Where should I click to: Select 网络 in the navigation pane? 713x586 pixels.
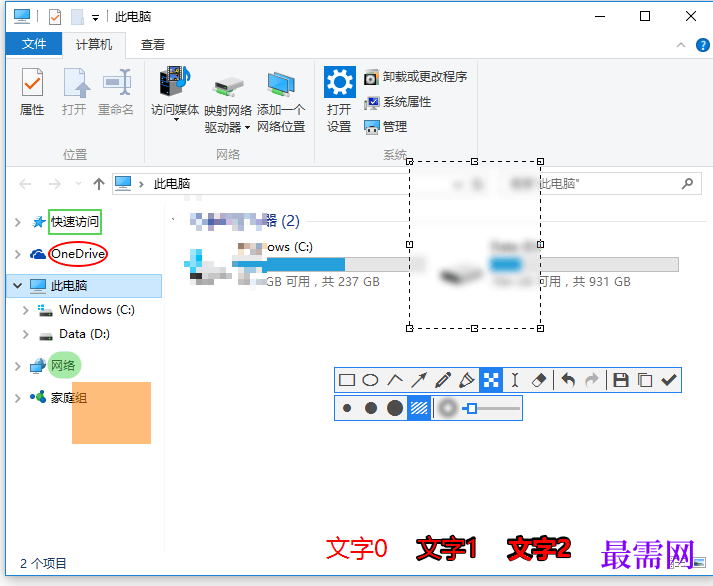pyautogui.click(x=63, y=366)
